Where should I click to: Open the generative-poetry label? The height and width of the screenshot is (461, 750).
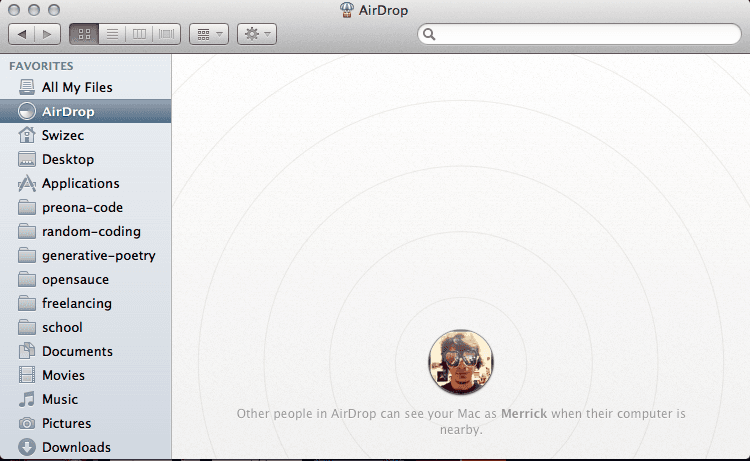pyautogui.click(x=99, y=255)
